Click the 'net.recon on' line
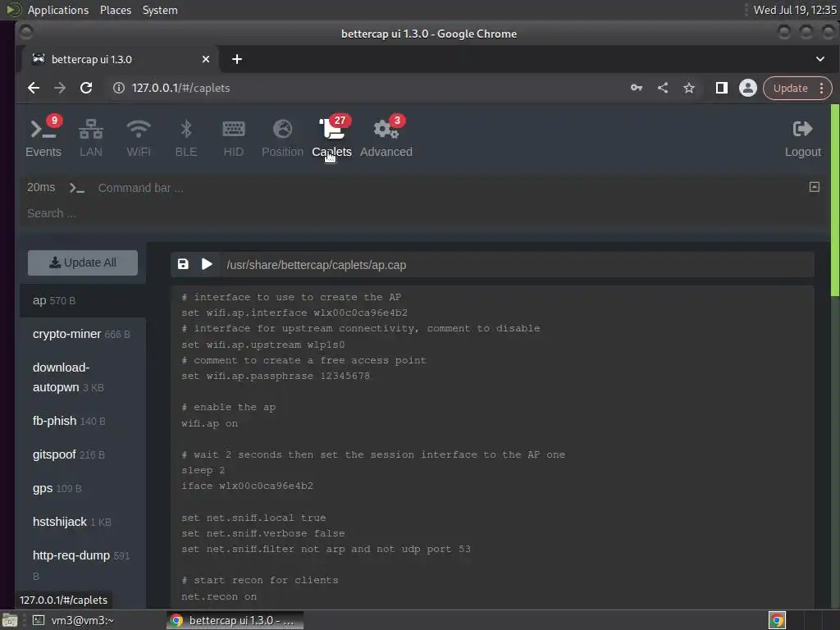This screenshot has height=630, width=840. 219,596
